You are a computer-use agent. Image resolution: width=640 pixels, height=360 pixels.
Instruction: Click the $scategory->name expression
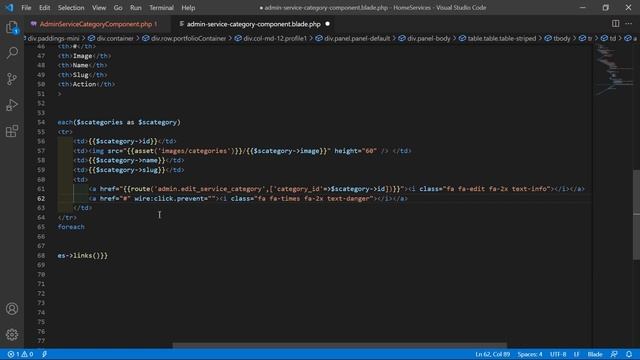click(x=127, y=160)
